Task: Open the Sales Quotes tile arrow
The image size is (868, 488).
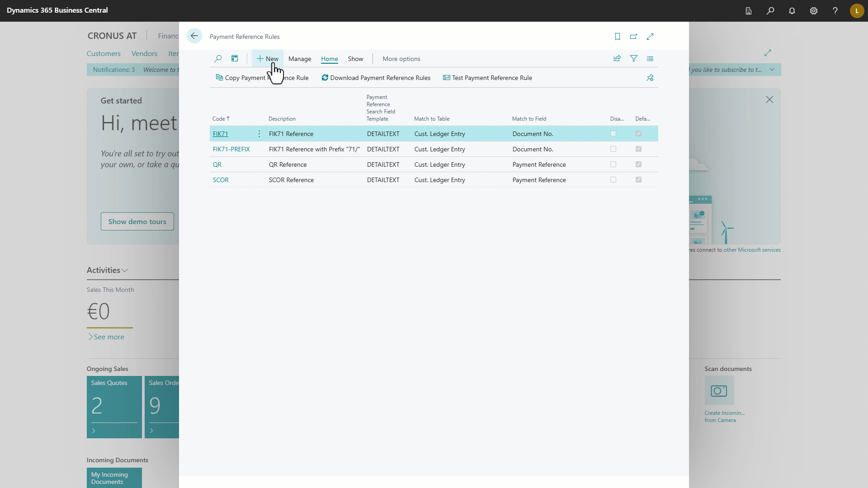Action: [x=94, y=431]
